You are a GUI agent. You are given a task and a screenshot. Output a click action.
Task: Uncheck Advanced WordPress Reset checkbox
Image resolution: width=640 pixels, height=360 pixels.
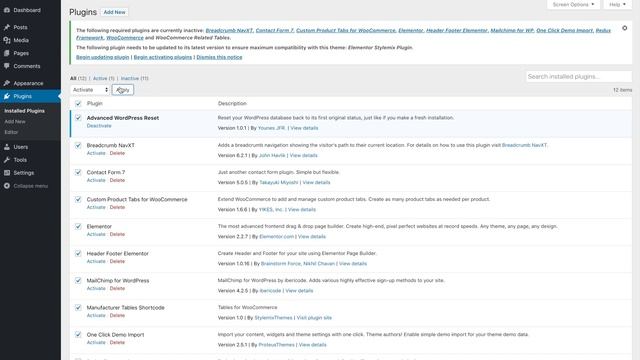tap(78, 118)
